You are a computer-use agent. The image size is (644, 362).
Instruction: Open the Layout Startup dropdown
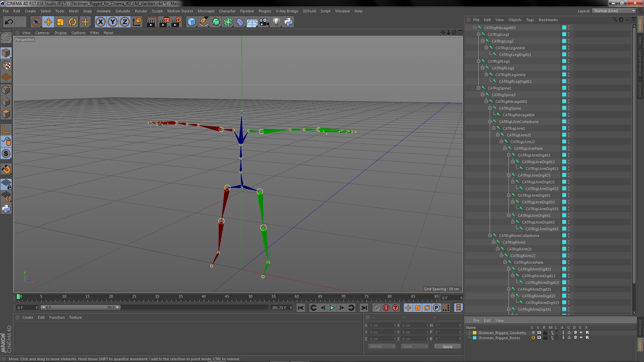point(614,11)
